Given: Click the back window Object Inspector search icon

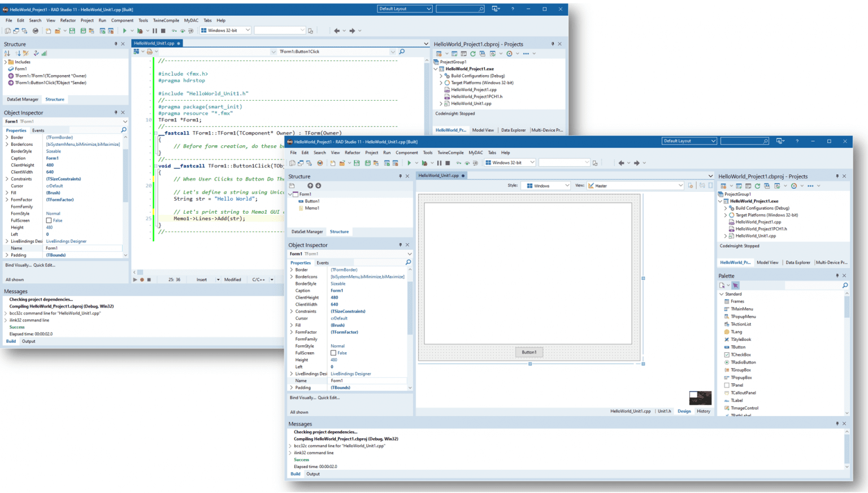Looking at the screenshot, I should [123, 130].
